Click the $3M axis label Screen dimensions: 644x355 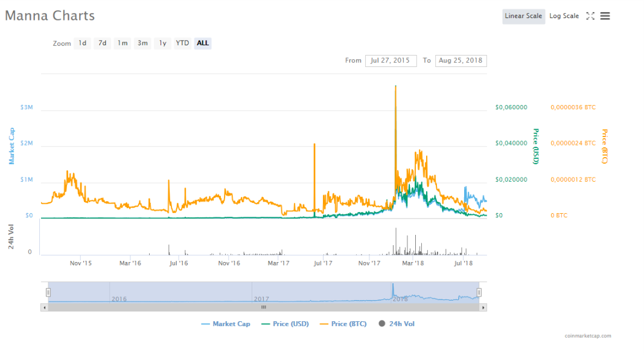pos(27,107)
